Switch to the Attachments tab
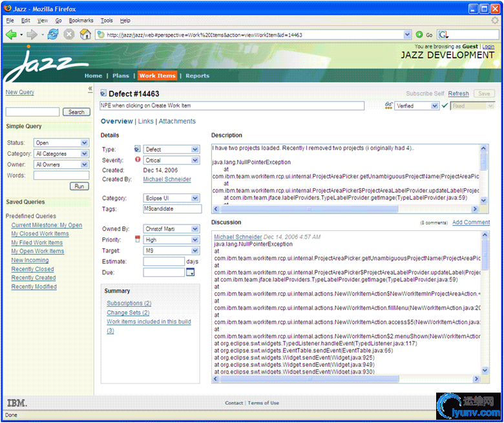 (177, 121)
